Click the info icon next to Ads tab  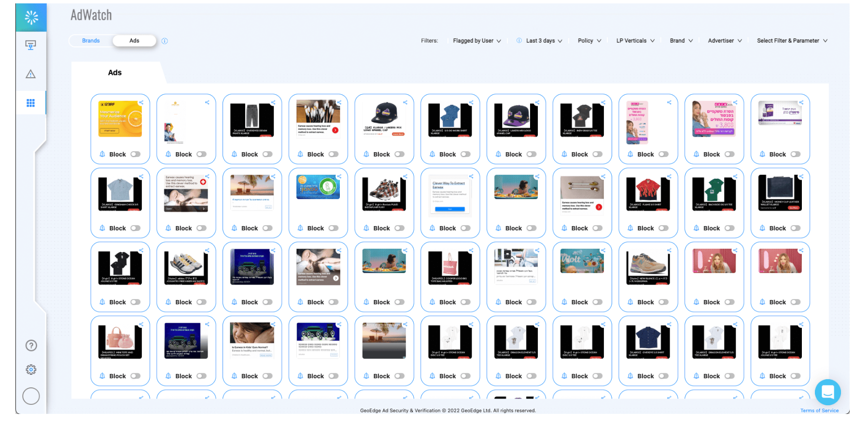pos(165,41)
